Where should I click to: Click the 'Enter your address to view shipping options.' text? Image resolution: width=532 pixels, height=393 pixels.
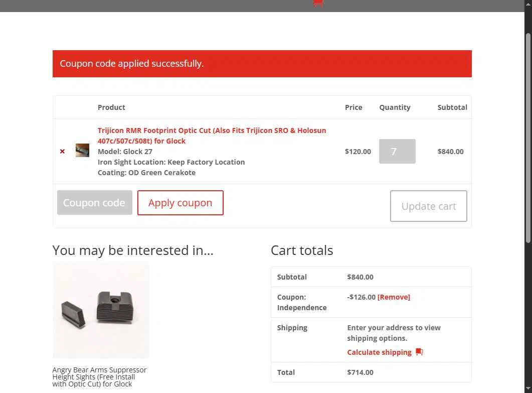[x=394, y=333]
